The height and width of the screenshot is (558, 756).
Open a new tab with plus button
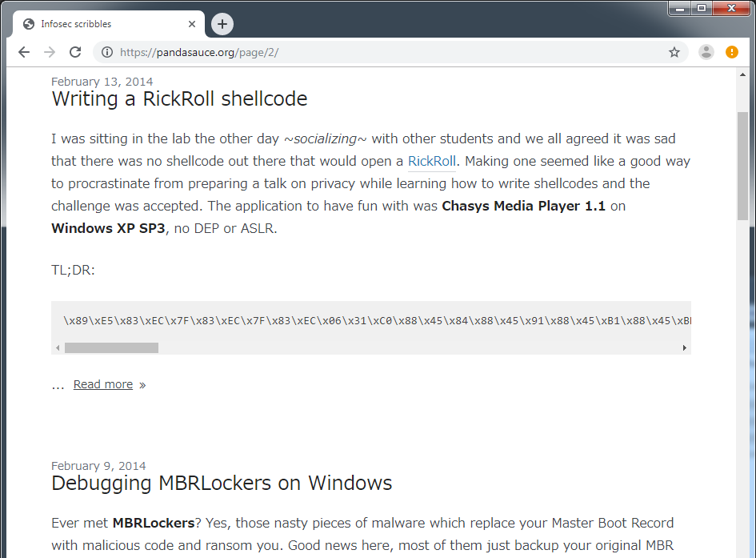point(222,24)
